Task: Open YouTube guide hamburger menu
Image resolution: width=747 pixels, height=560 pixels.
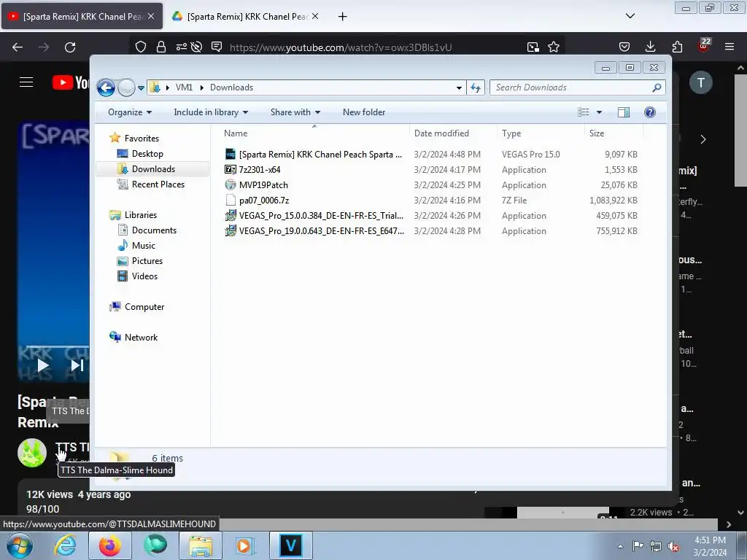Action: [26, 82]
